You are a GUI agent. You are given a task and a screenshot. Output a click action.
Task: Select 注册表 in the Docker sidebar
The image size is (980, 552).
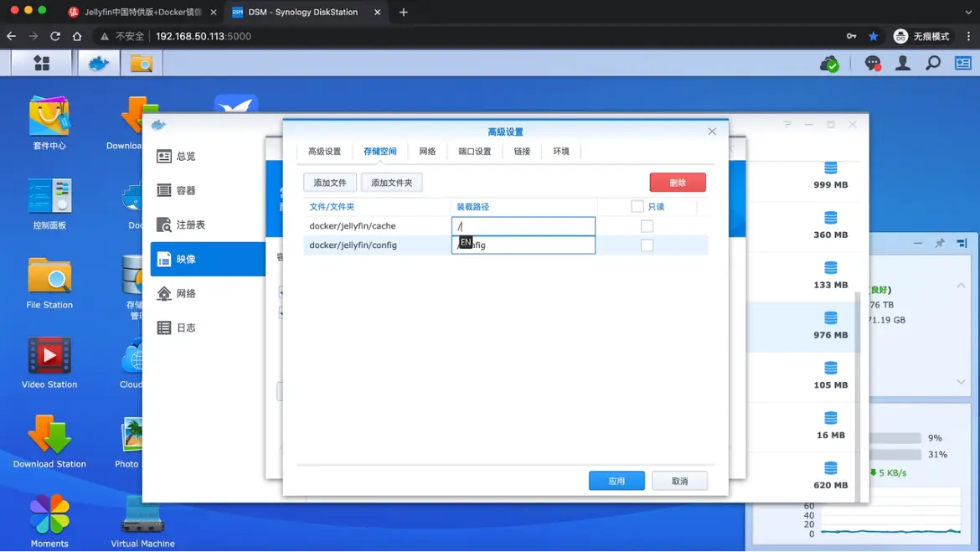(190, 225)
